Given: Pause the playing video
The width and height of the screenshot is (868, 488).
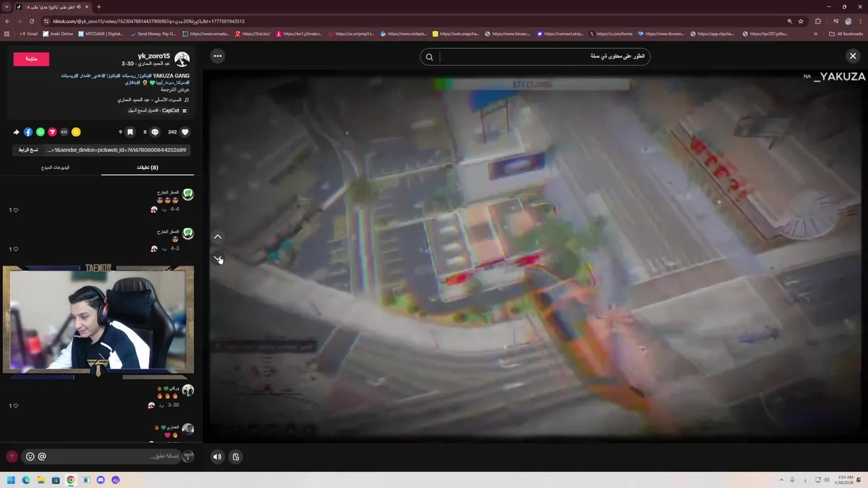Looking at the screenshot, I should pyautogui.click(x=536, y=256).
